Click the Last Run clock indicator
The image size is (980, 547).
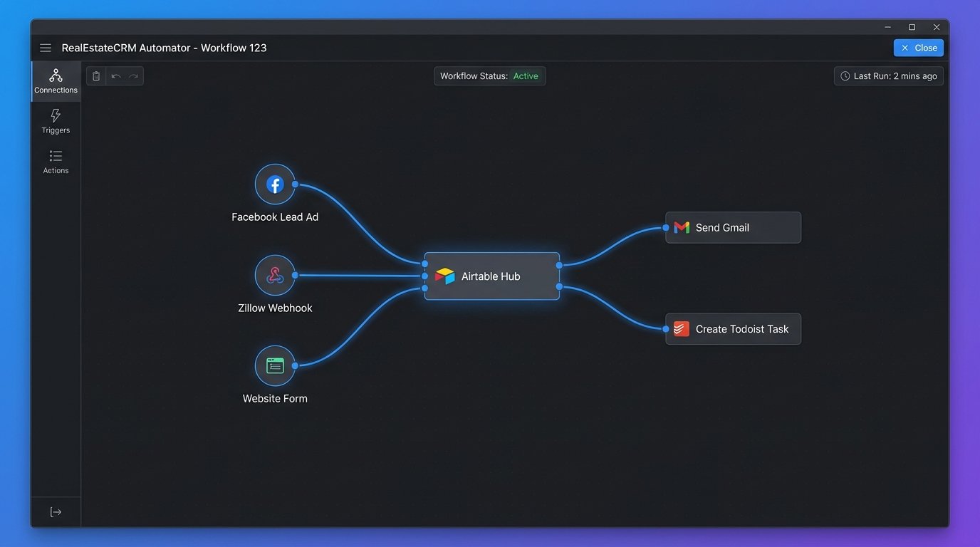[845, 75]
